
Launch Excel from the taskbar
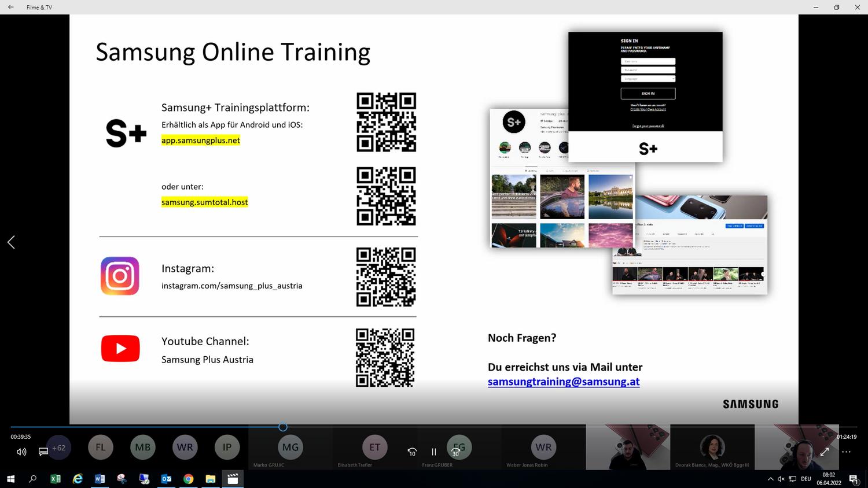tap(56, 479)
